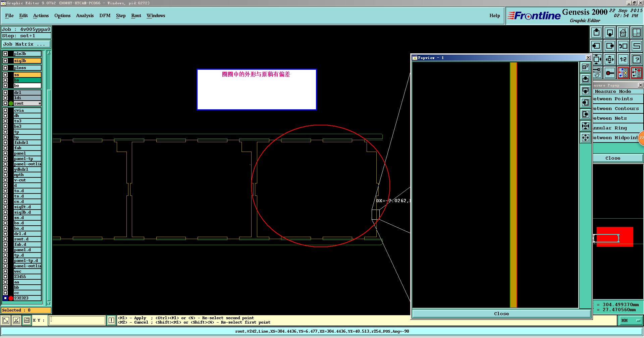644x338 pixels.
Task: Click the diagonal arrow measure icon
Action: point(6,320)
